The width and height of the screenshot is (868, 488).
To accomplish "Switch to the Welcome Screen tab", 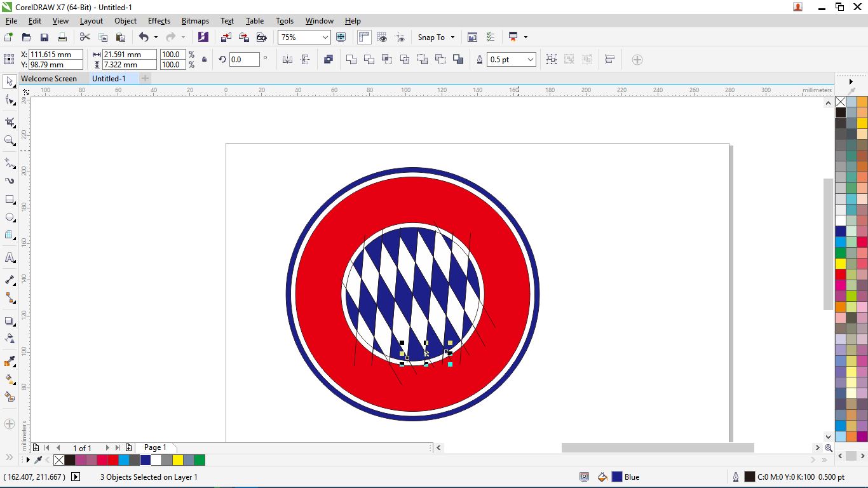I will 49,79.
